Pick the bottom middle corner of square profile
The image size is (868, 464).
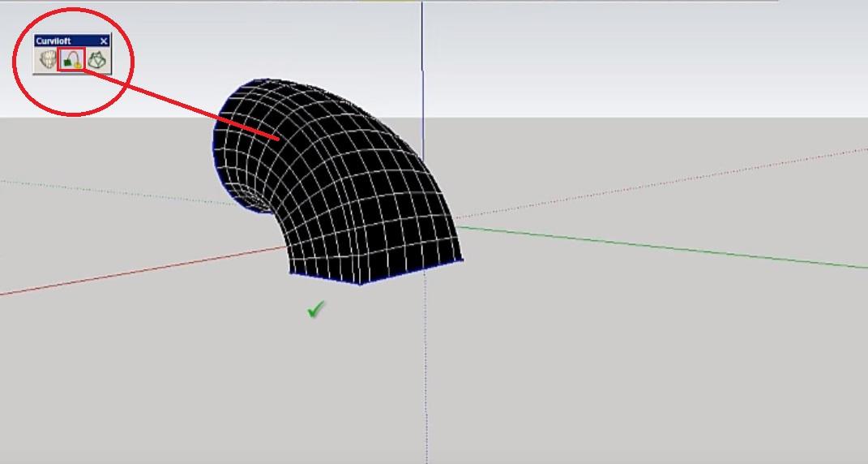[x=361, y=283]
